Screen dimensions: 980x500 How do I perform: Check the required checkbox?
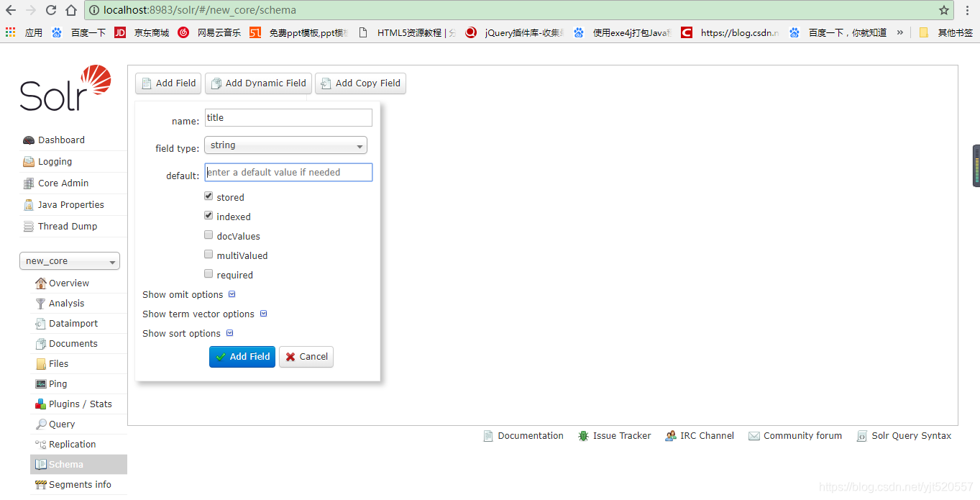[209, 274]
